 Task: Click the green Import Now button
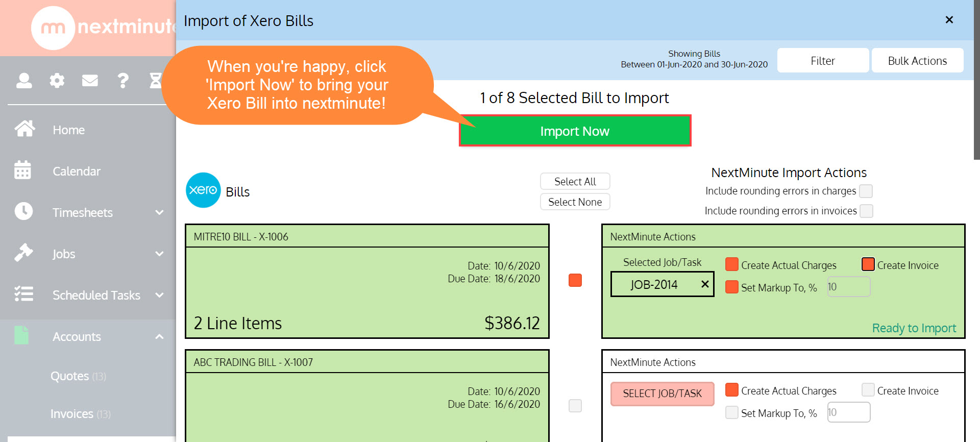(575, 131)
